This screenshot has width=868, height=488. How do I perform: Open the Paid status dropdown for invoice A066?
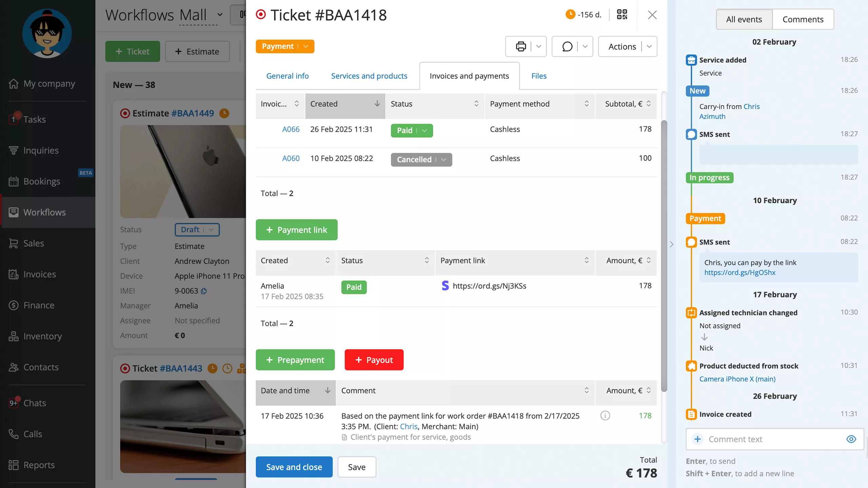[x=425, y=130]
